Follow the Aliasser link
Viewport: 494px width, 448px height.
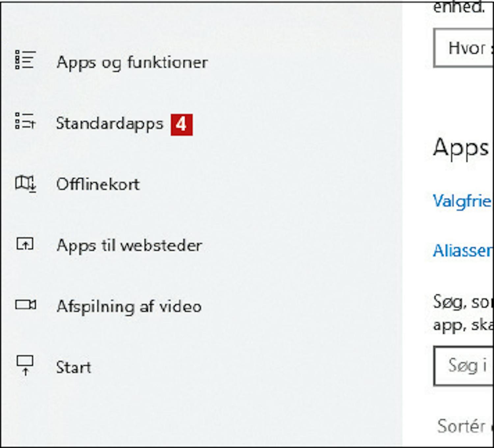tap(462, 251)
